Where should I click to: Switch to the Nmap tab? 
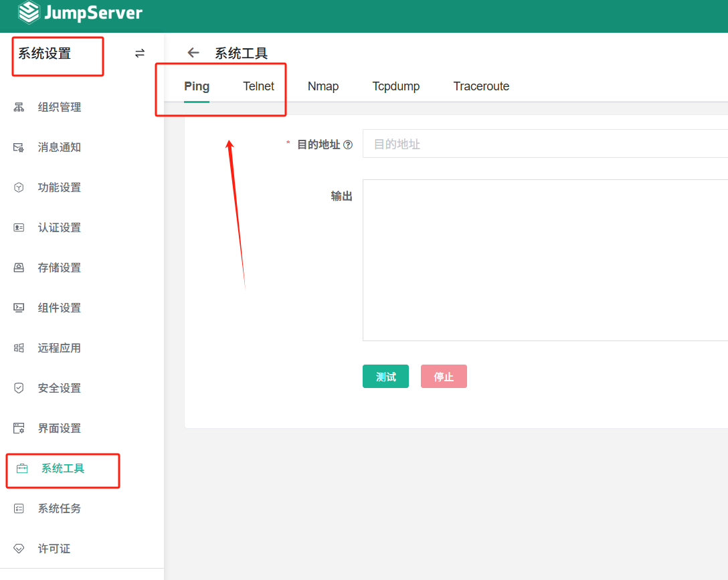(x=323, y=86)
